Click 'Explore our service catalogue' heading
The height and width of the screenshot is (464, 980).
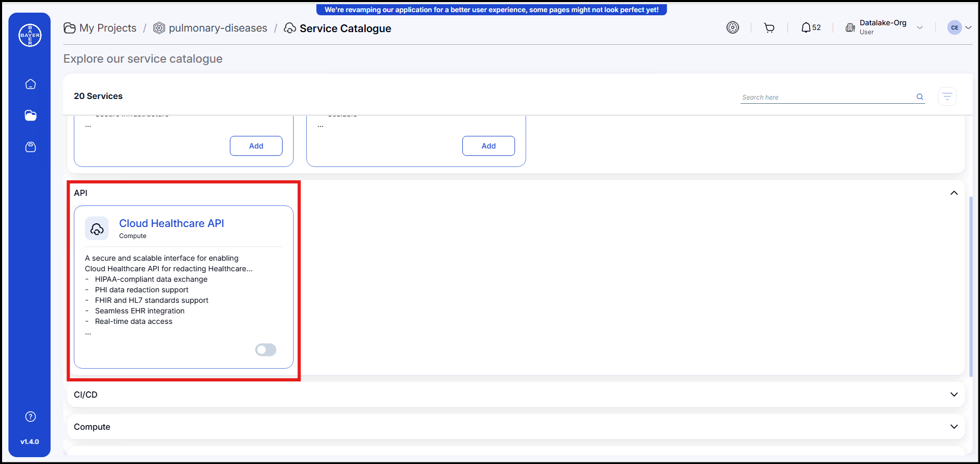click(143, 58)
